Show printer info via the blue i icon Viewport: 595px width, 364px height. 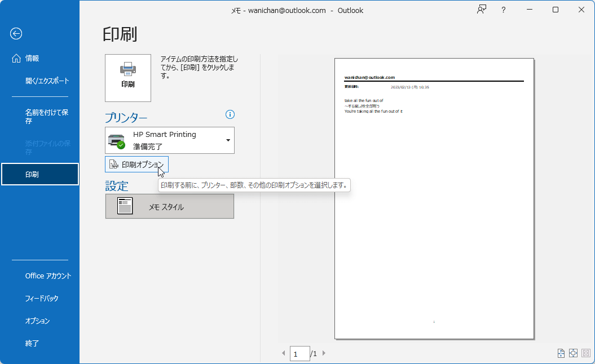click(x=230, y=114)
